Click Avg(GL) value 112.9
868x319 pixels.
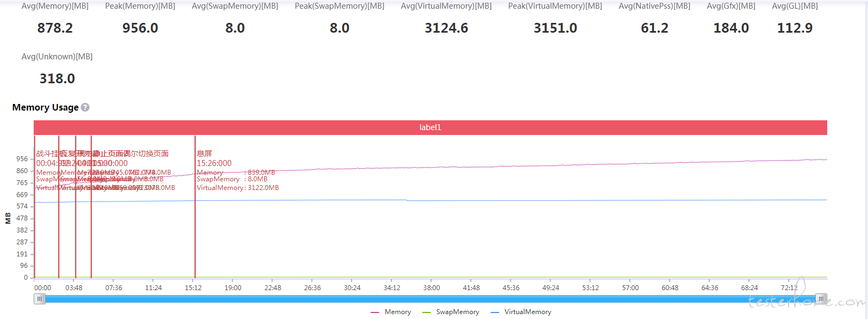pos(795,28)
